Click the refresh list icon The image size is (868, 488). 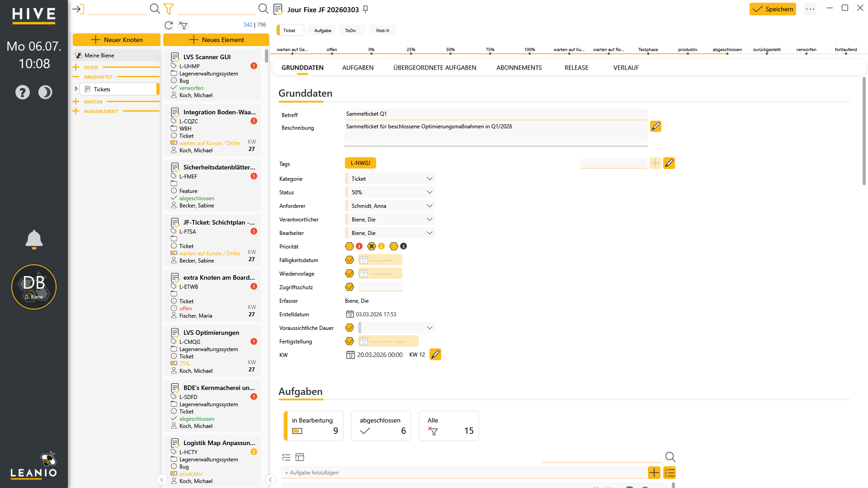(169, 25)
